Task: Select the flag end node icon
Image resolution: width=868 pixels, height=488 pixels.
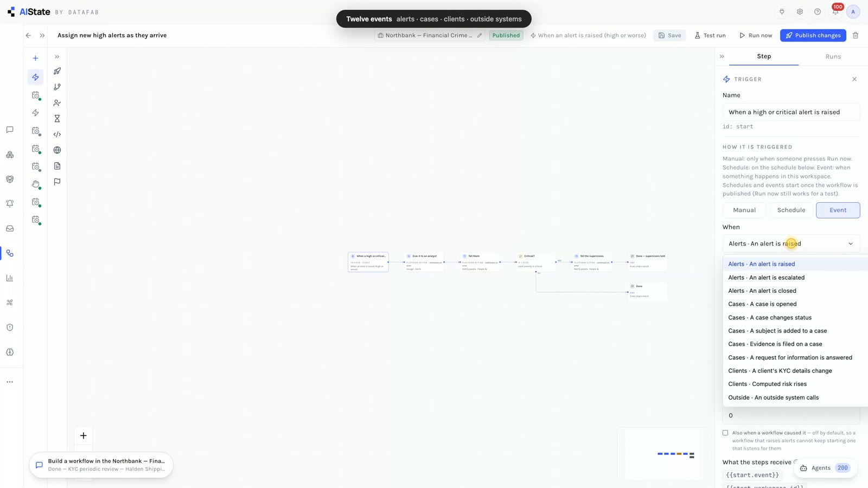Action: 57,182
